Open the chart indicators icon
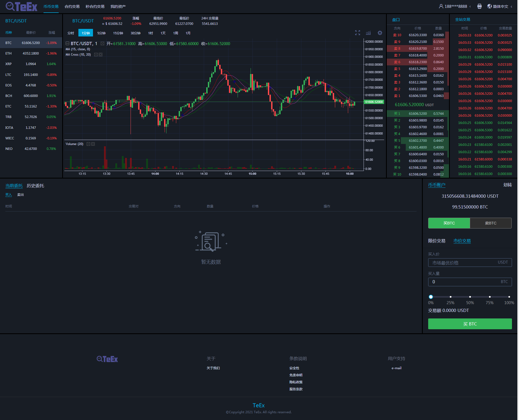 tap(368, 33)
